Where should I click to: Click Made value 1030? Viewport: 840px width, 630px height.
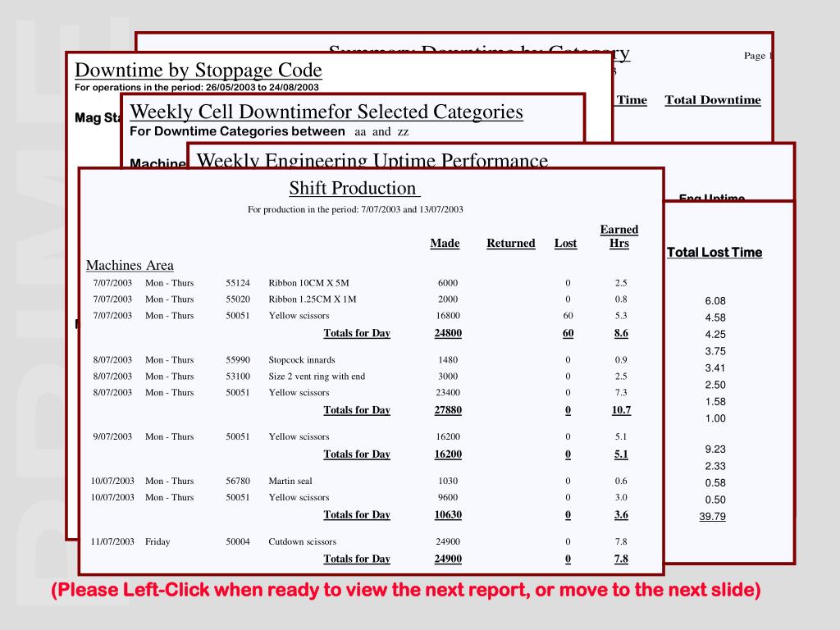pyautogui.click(x=448, y=481)
